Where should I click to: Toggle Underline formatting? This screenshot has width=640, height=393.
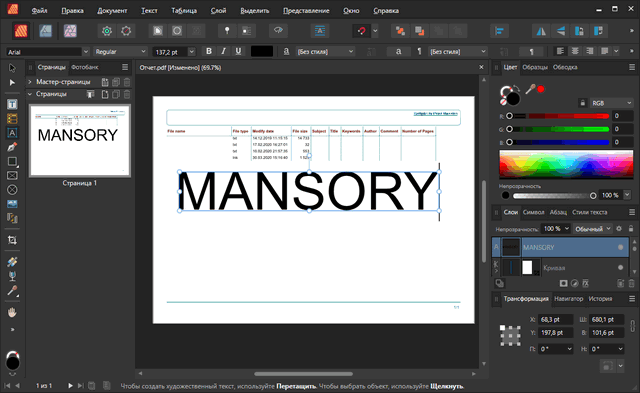(238, 51)
